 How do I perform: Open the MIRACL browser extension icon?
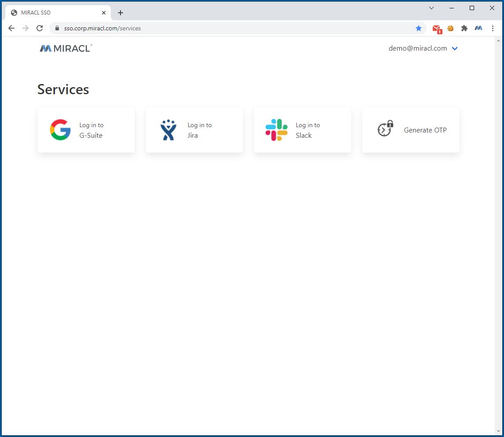click(x=478, y=28)
